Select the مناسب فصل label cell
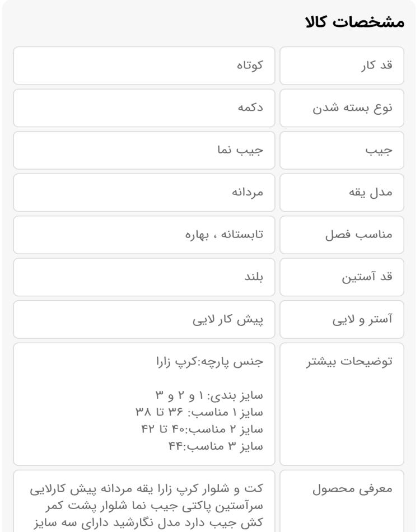420x532 pixels. (342, 235)
